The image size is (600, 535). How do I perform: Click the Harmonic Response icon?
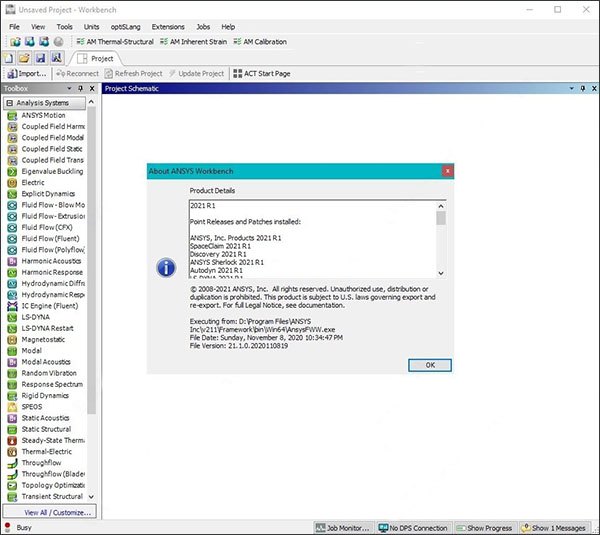(12, 272)
